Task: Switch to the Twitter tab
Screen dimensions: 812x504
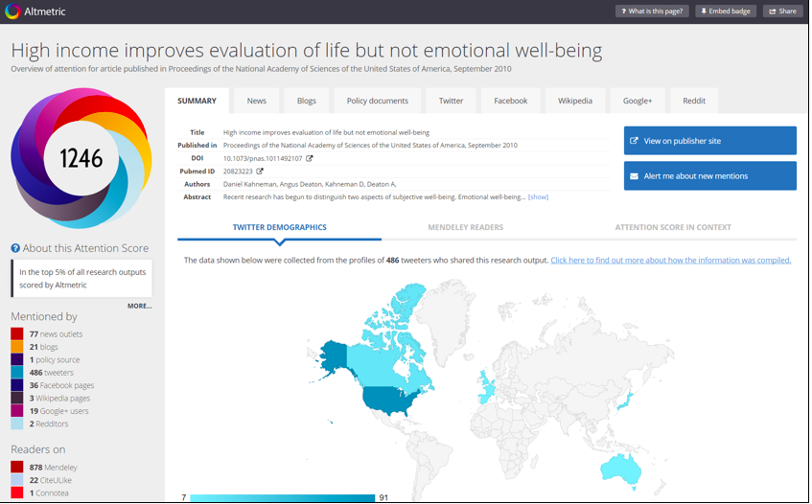Action: point(451,101)
